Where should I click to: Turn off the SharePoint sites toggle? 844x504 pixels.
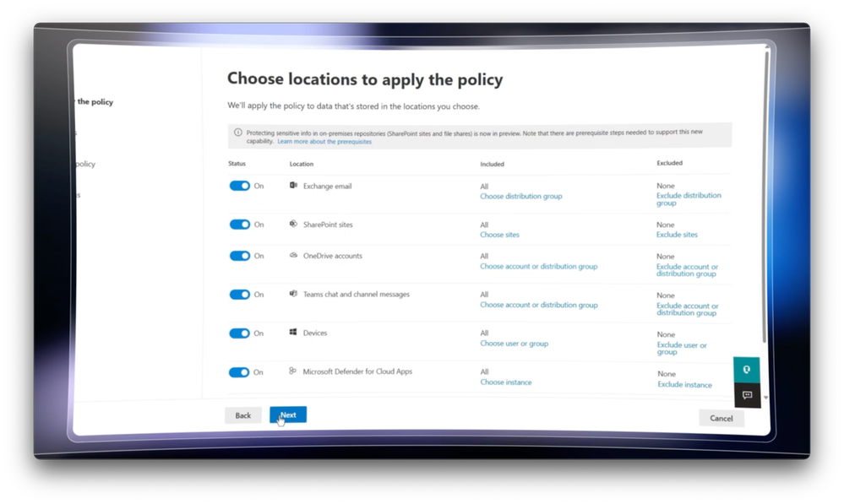click(x=240, y=225)
